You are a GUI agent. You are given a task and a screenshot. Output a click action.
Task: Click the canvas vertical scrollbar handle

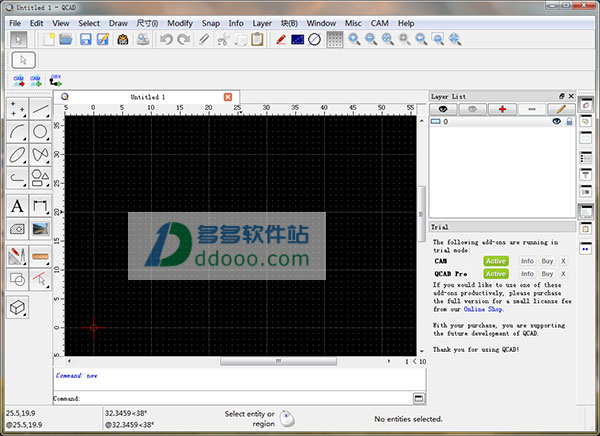421,214
